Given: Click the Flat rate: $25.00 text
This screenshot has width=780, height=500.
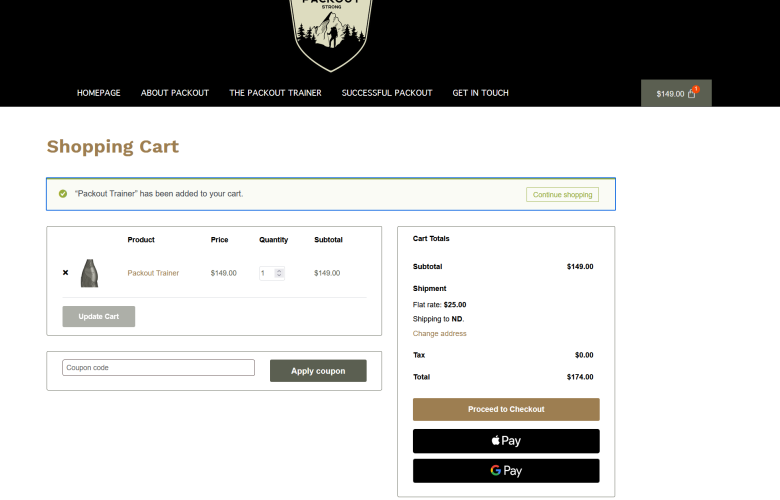Looking at the screenshot, I should [439, 304].
